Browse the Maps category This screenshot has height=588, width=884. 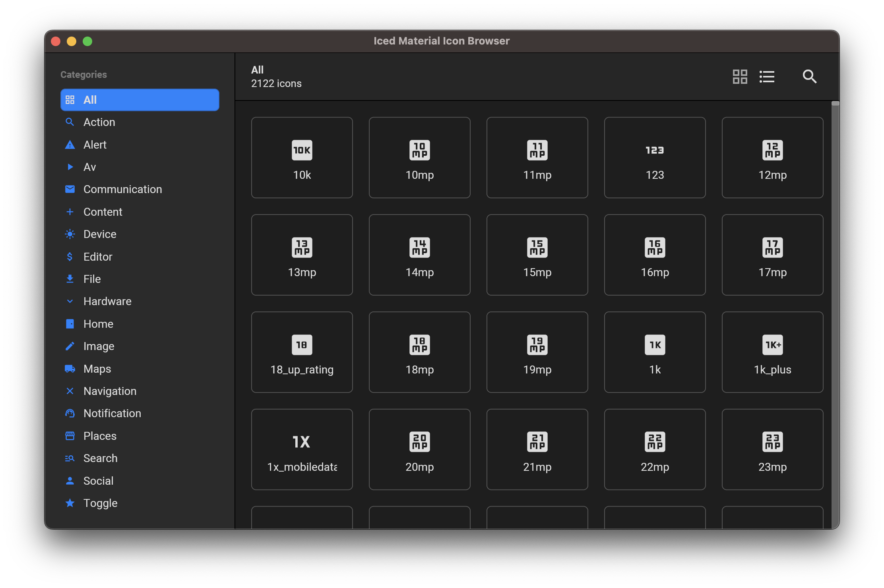tap(140, 369)
